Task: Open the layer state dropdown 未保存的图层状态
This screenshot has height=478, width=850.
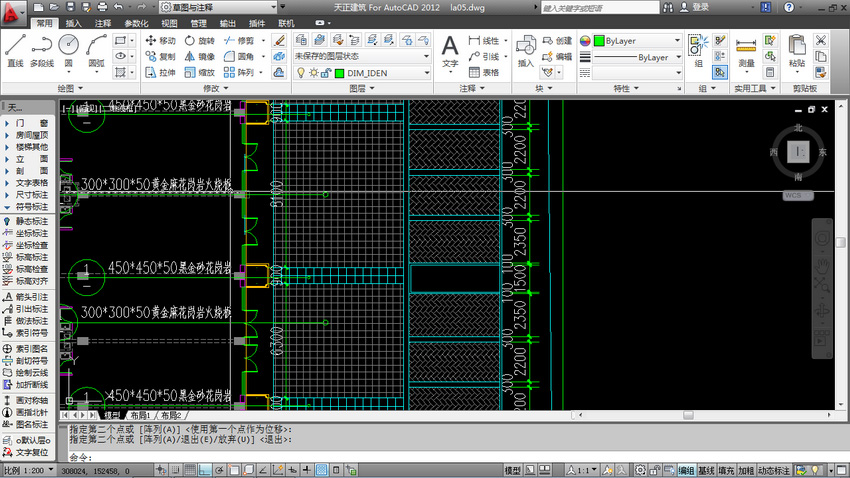Action: [x=362, y=56]
